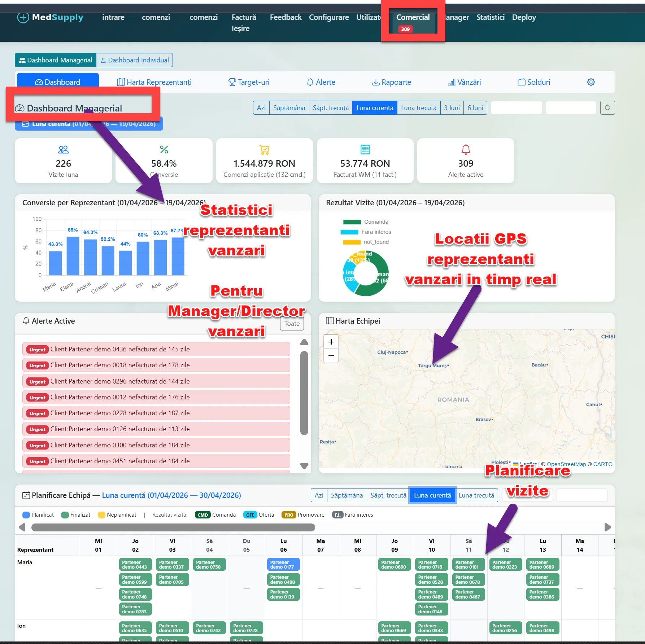The width and height of the screenshot is (645, 644).
Task: Set planning period to Luna trecută
Action: (x=476, y=495)
